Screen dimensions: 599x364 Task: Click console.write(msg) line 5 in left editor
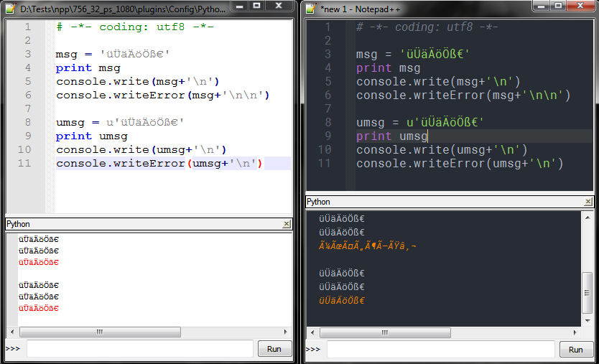137,82
